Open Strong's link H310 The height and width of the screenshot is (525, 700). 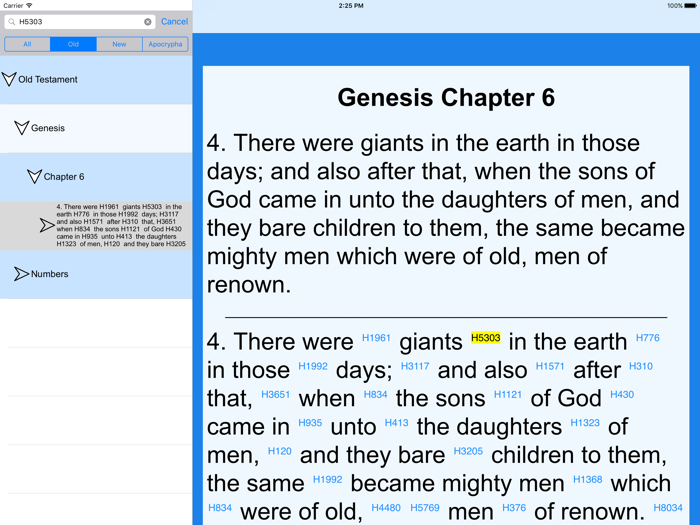coord(641,367)
